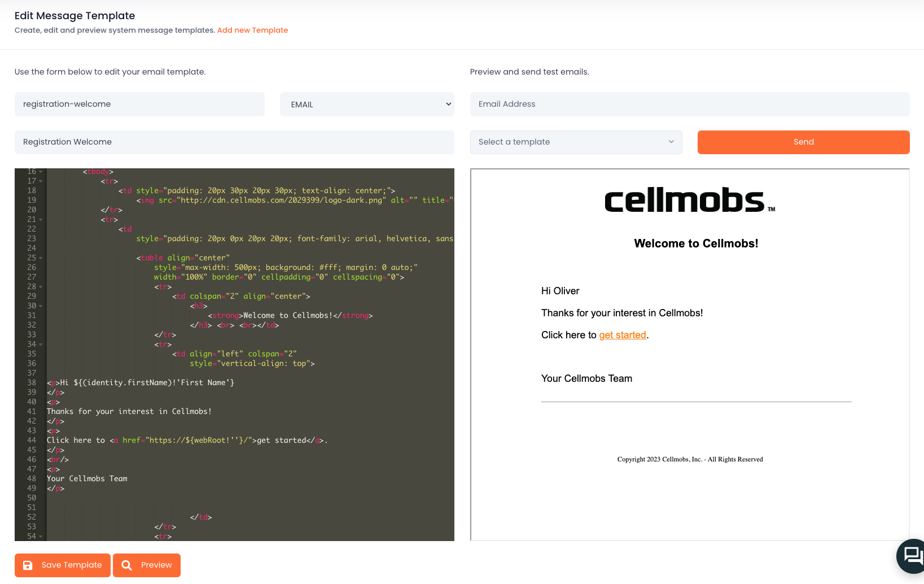Collapse code fold arrow at line 21
The height and width of the screenshot is (584, 924).
(41, 220)
